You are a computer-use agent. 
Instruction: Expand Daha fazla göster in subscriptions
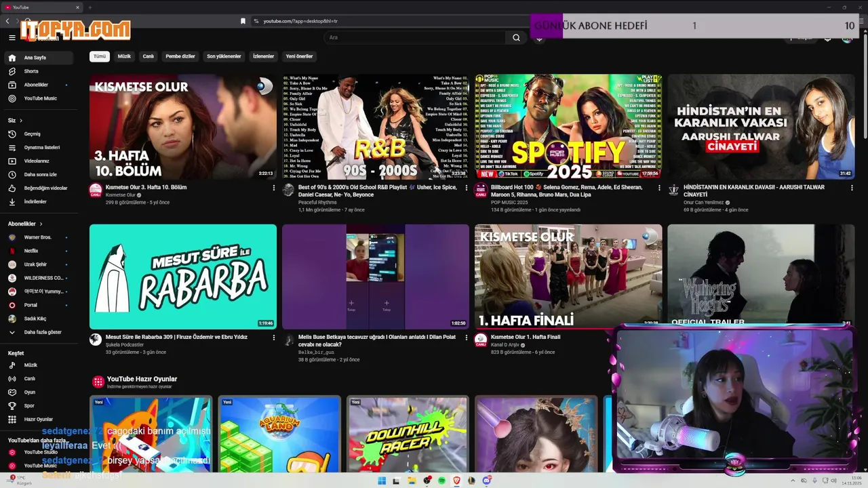point(38,332)
